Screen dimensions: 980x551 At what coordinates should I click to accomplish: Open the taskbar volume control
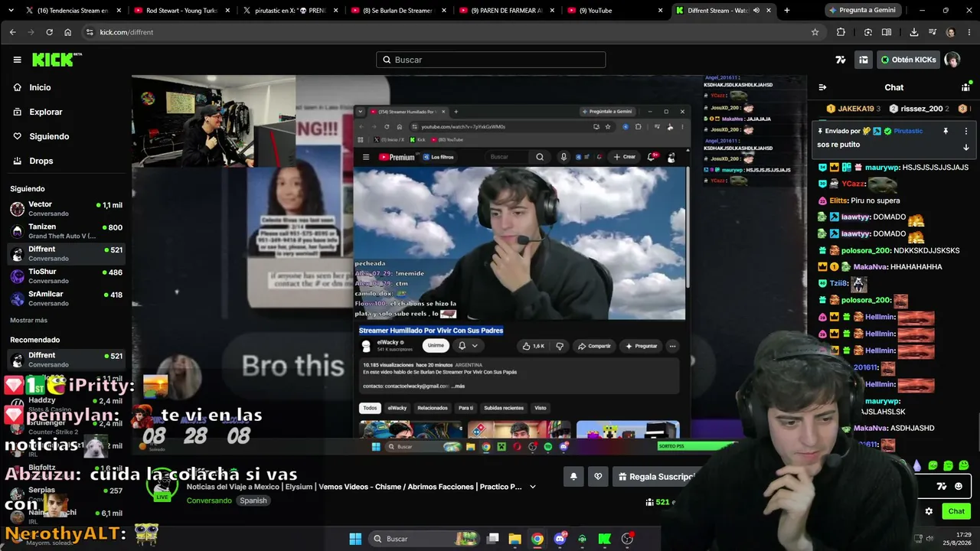pyautogui.click(x=930, y=538)
